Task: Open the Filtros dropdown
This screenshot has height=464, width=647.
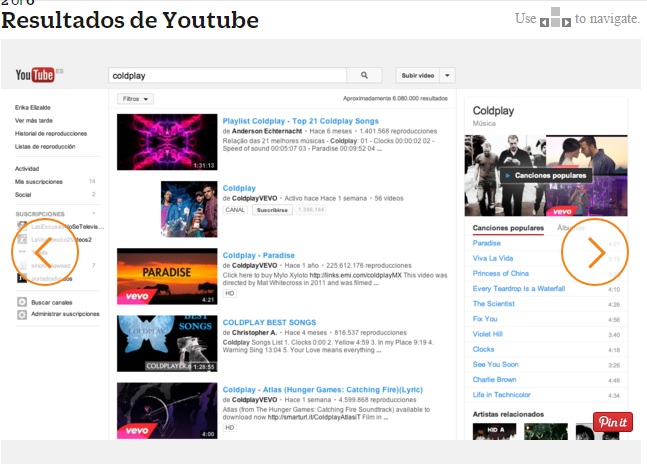Action: 135,99
